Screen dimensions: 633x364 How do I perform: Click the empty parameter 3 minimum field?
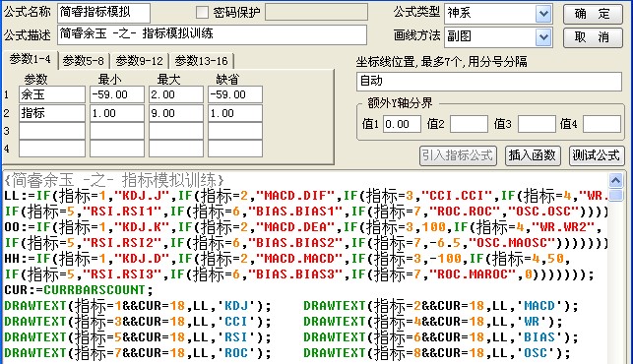117,131
